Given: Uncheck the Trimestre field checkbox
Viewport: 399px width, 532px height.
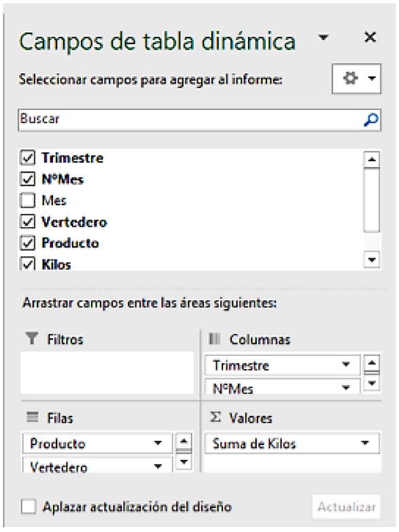Looking at the screenshot, I should 27,158.
